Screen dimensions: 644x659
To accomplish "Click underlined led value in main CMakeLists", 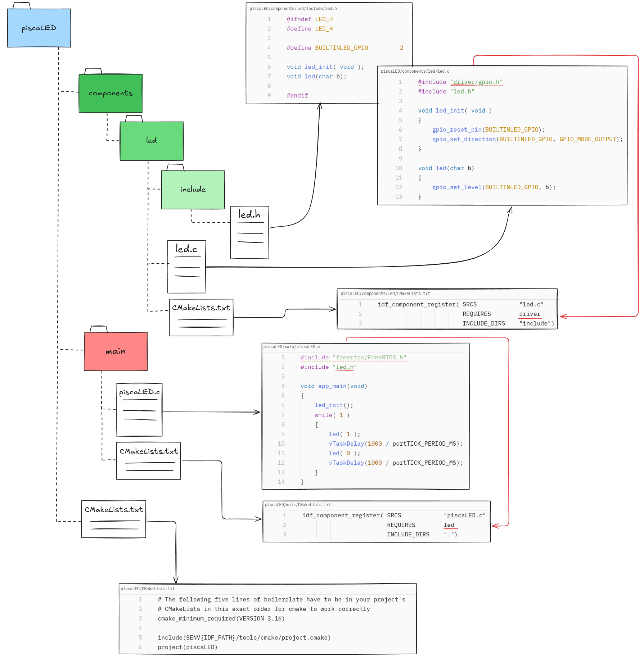I will (449, 525).
